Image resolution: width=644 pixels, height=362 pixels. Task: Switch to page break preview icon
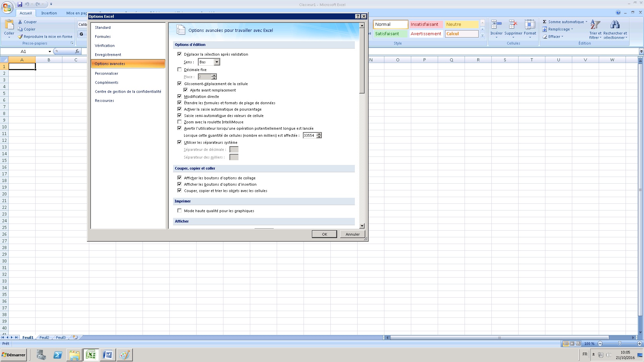pyautogui.click(x=579, y=344)
